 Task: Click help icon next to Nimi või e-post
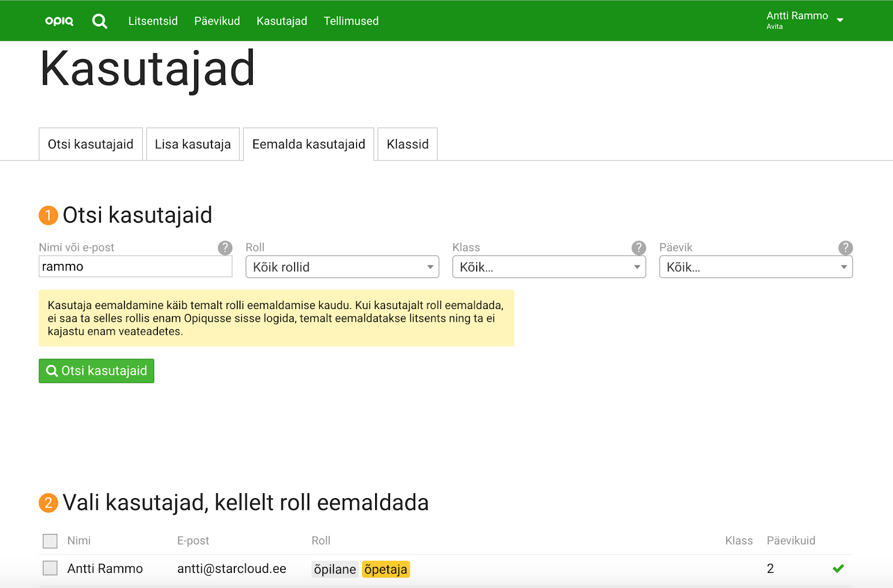pos(225,248)
